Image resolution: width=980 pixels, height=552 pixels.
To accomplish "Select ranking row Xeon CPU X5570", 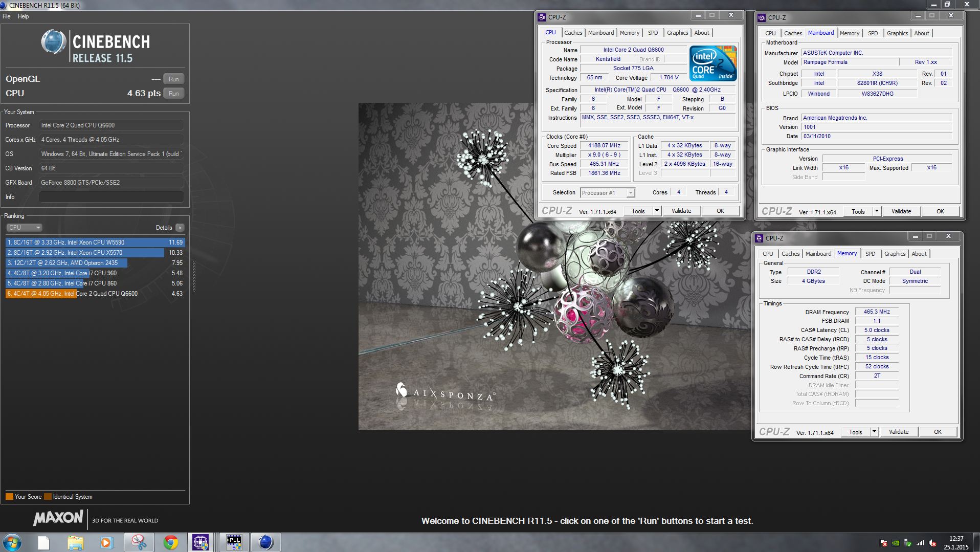I will pos(95,253).
